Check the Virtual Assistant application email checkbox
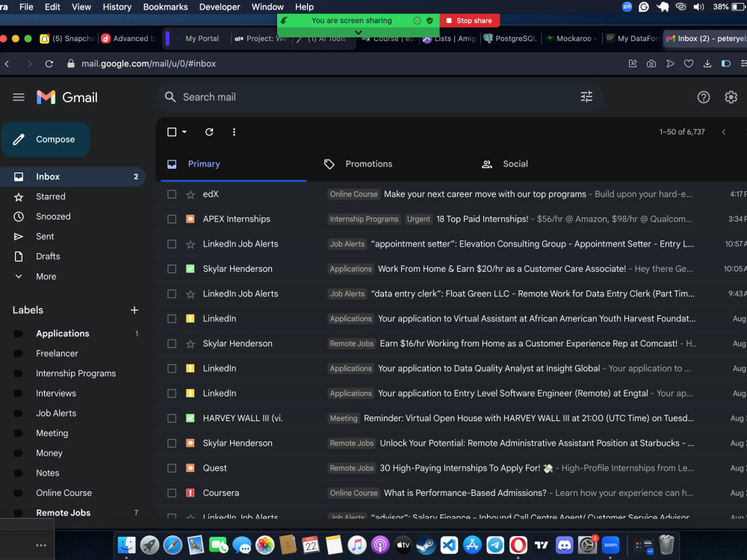The width and height of the screenshot is (747, 560). [172, 319]
